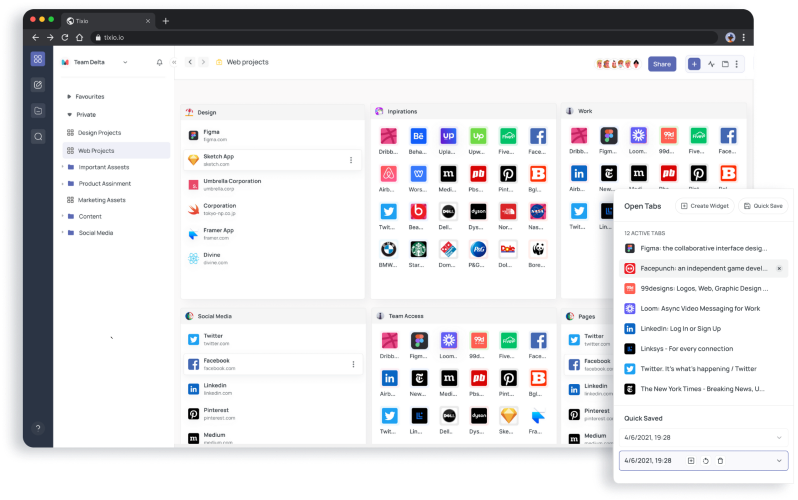798x500 pixels.
Task: Open Loom icon in Work widget
Action: [x=638, y=135]
